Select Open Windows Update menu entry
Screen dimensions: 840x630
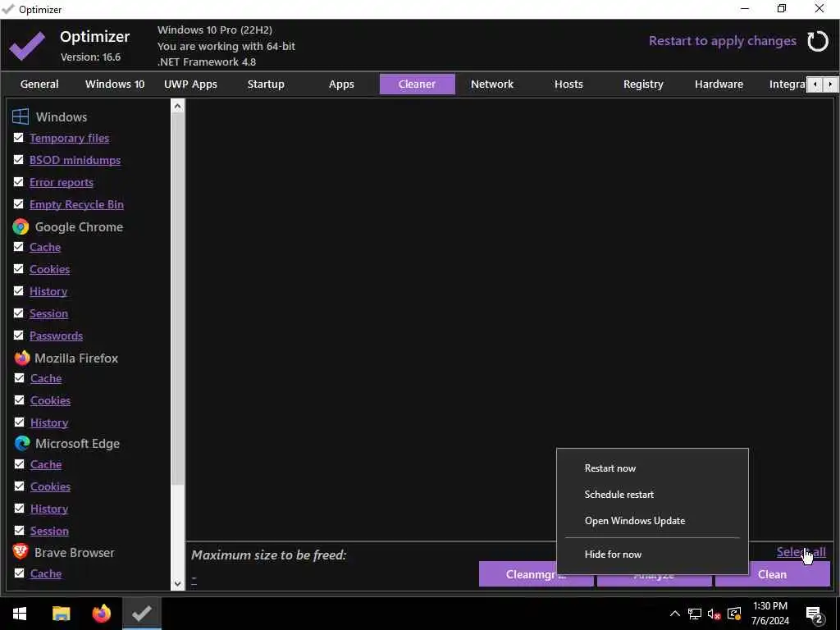point(652,521)
